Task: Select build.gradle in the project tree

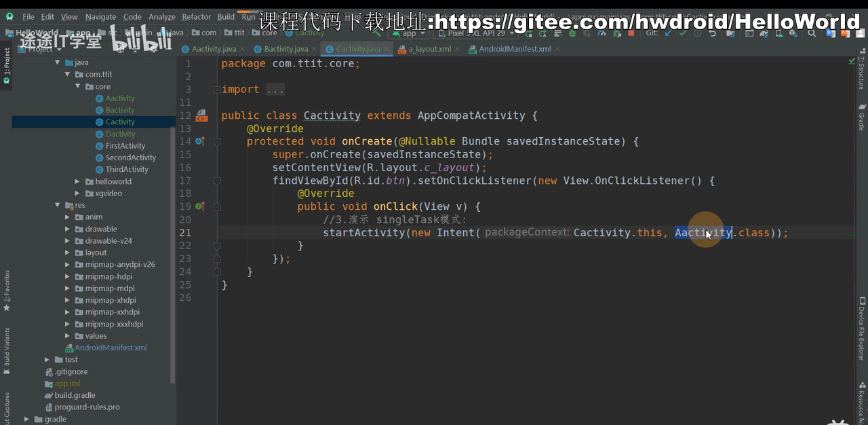Action: (75, 395)
